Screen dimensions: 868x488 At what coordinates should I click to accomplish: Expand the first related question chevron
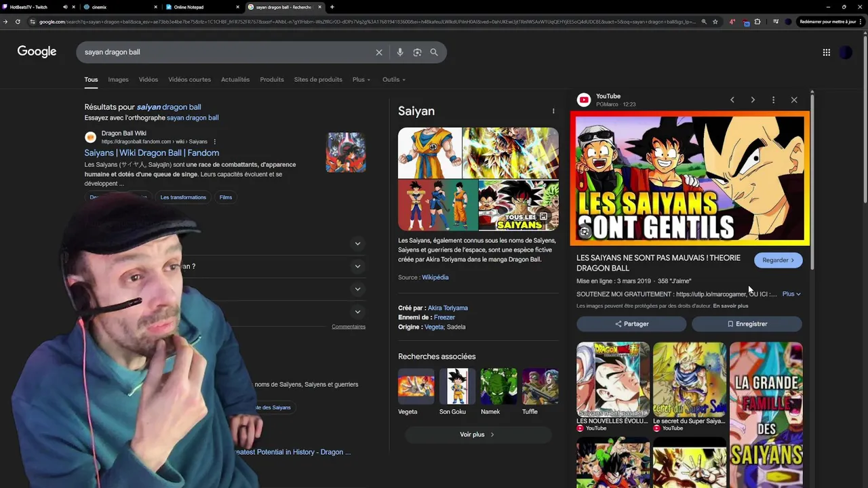pos(357,243)
